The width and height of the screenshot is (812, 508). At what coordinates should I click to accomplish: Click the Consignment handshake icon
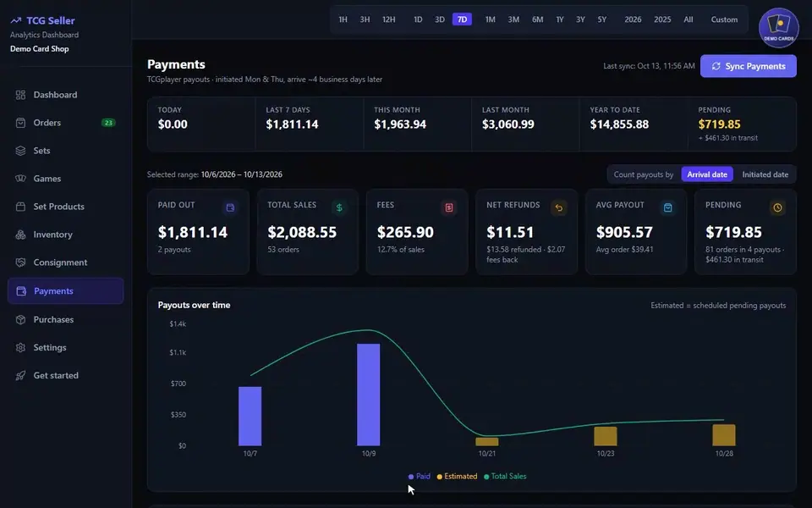20,262
